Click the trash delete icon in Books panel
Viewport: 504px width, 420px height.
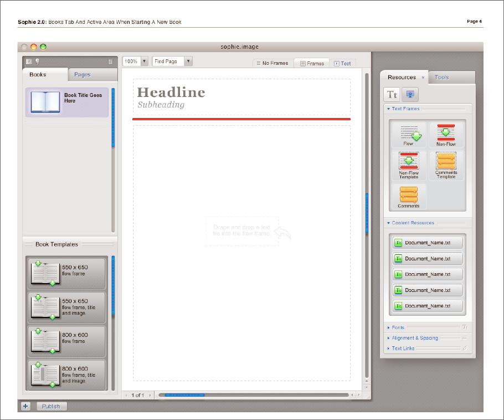(x=110, y=62)
